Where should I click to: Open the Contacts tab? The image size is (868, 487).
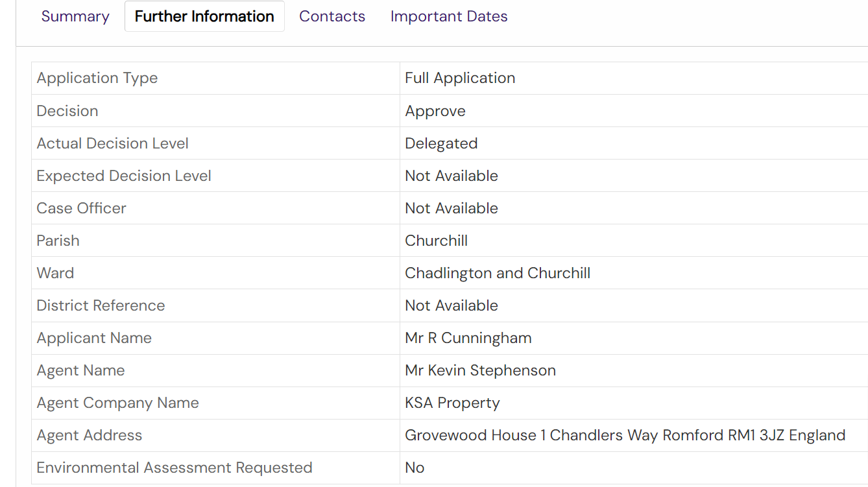click(x=332, y=16)
